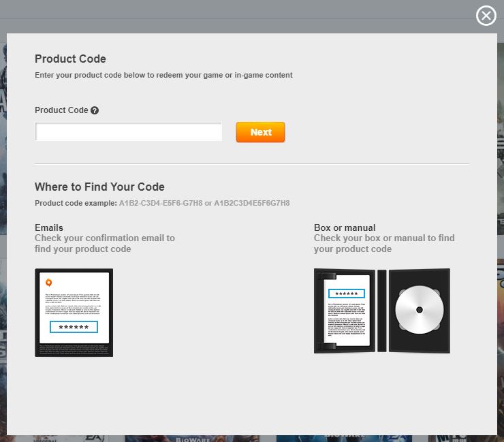The image size is (504, 442).
Task: Select the confirmation email illustration
Action: pyautogui.click(x=74, y=313)
